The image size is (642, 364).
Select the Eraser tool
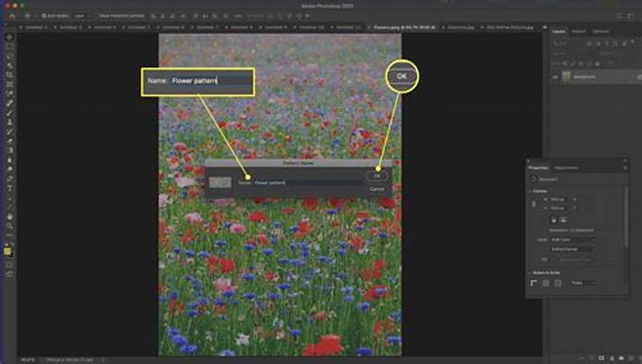pos(10,140)
